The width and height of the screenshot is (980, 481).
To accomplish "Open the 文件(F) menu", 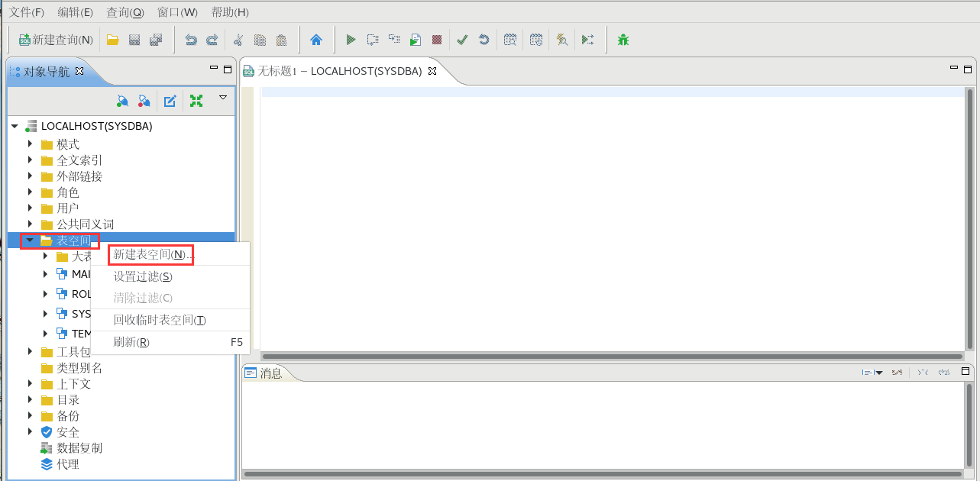I will (x=27, y=12).
